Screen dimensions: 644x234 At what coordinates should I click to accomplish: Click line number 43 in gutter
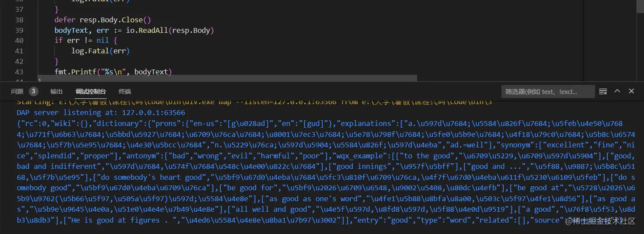(x=19, y=72)
